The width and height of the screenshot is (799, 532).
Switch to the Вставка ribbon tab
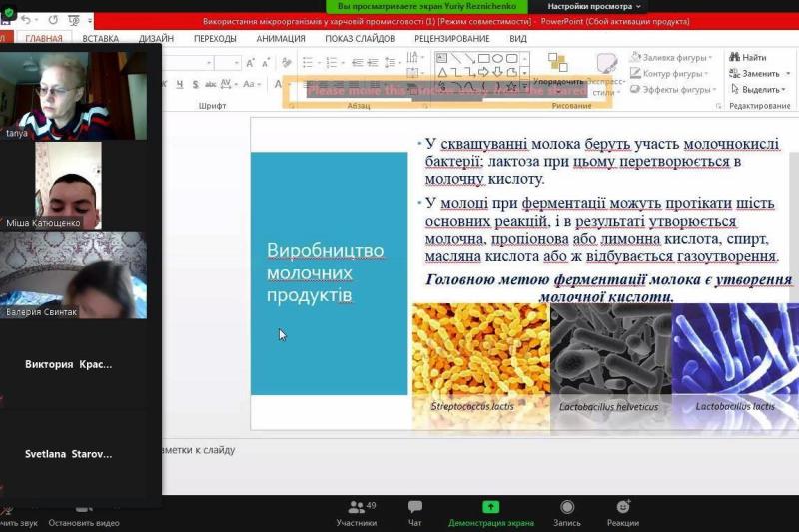coord(101,39)
